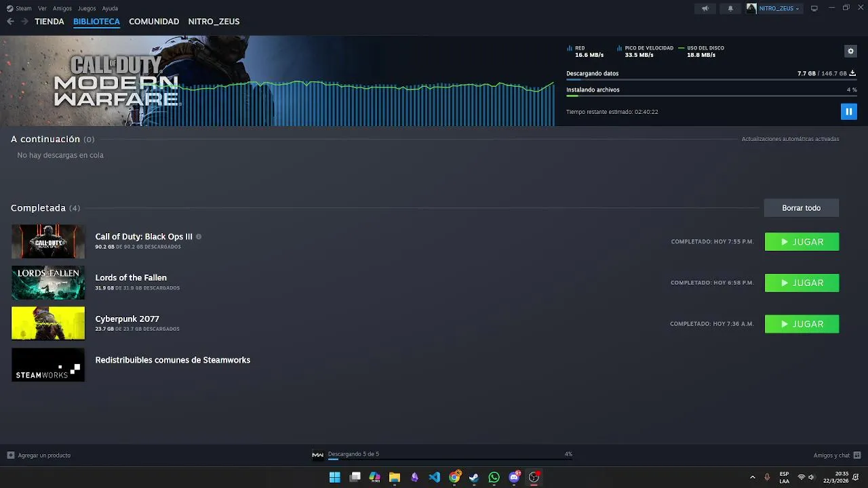
Task: Click the Lords of the Fallen thumbnail
Action: tap(48, 283)
